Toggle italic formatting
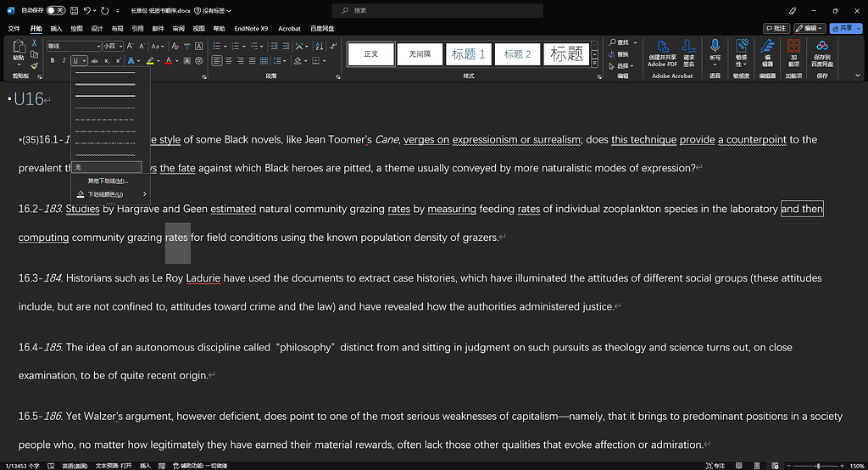Image resolution: width=868 pixels, height=470 pixels. (64, 60)
